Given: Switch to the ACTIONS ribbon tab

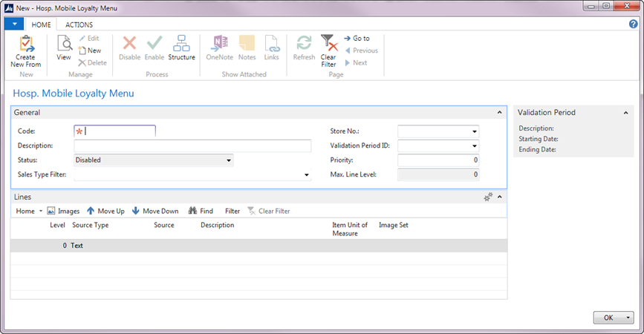Looking at the screenshot, I should pos(79,24).
